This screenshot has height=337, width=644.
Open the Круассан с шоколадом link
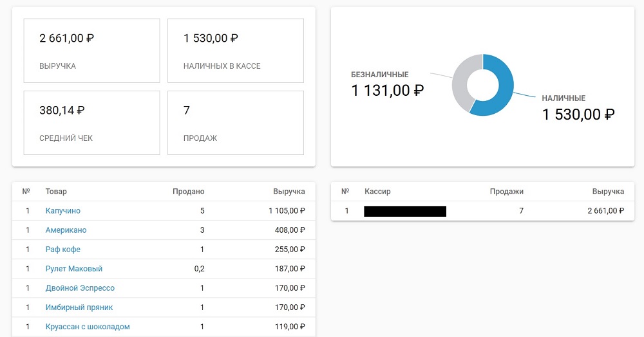[88, 327]
